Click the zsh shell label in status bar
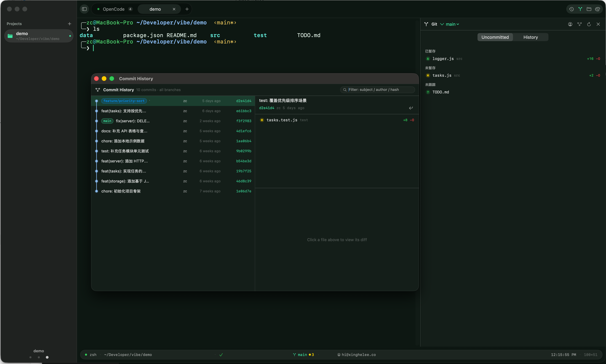This screenshot has height=364, width=606. tap(93, 355)
